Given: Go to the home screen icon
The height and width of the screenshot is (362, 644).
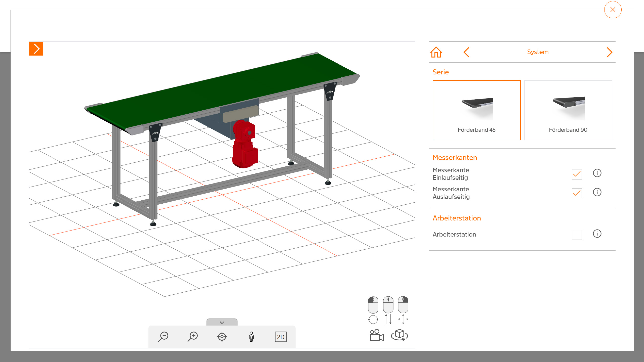Looking at the screenshot, I should (436, 52).
